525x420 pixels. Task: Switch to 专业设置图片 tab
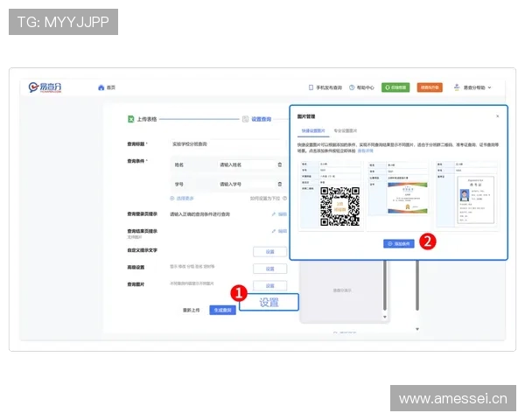click(x=346, y=131)
